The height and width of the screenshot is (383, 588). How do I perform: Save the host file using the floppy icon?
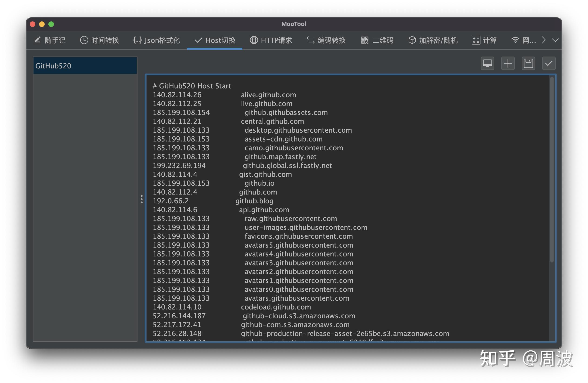point(528,63)
